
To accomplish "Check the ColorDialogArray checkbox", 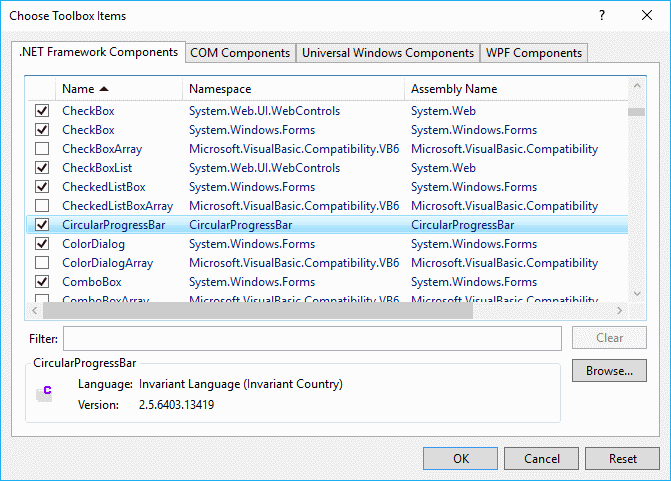I will coord(42,263).
